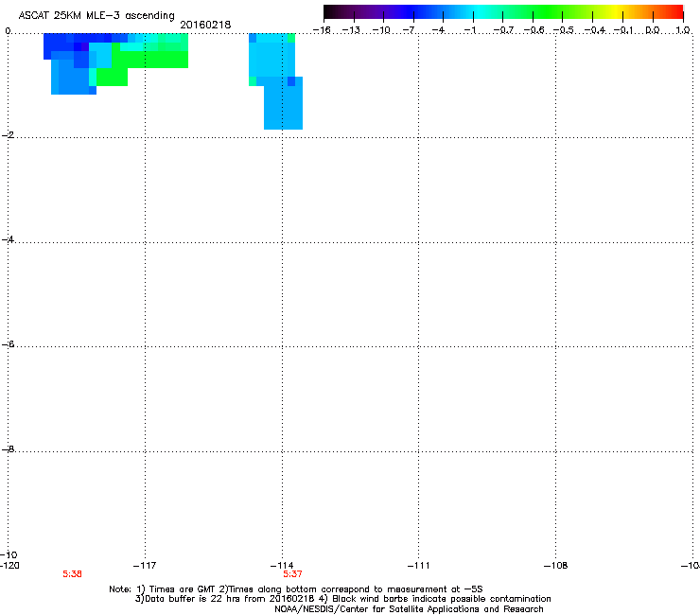Click the red 5:37 swath time
Viewport: 700px width, 615px height.
point(292,574)
